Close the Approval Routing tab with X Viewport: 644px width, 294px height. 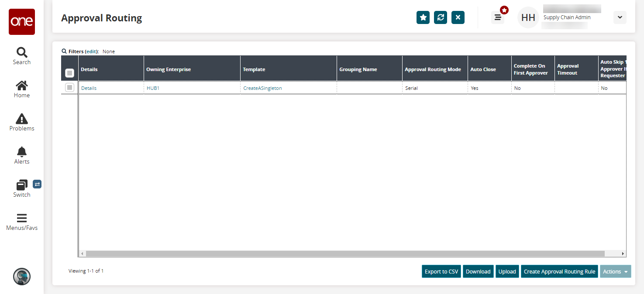pyautogui.click(x=458, y=17)
